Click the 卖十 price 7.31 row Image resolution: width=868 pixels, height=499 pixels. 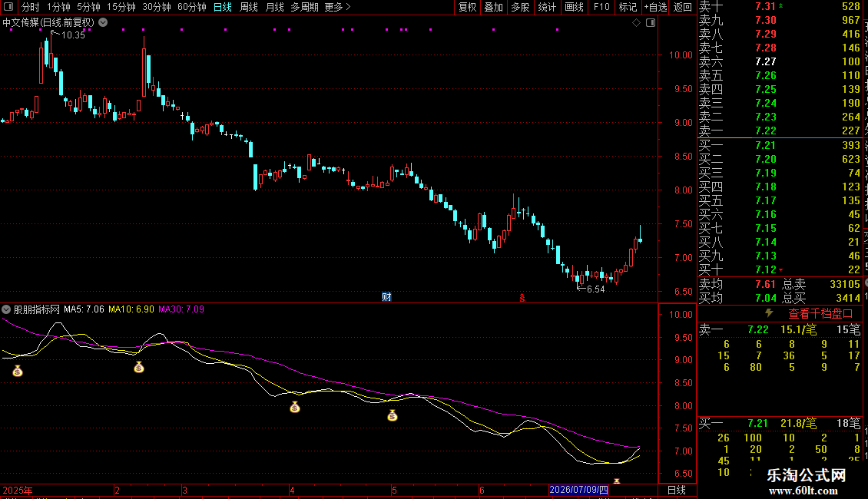click(x=780, y=6)
